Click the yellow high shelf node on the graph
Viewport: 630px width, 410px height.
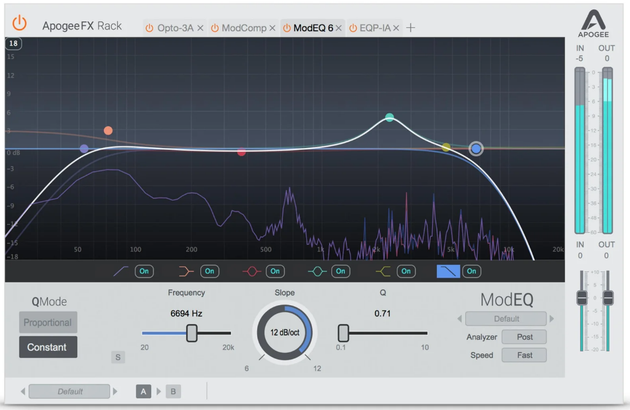pos(446,147)
